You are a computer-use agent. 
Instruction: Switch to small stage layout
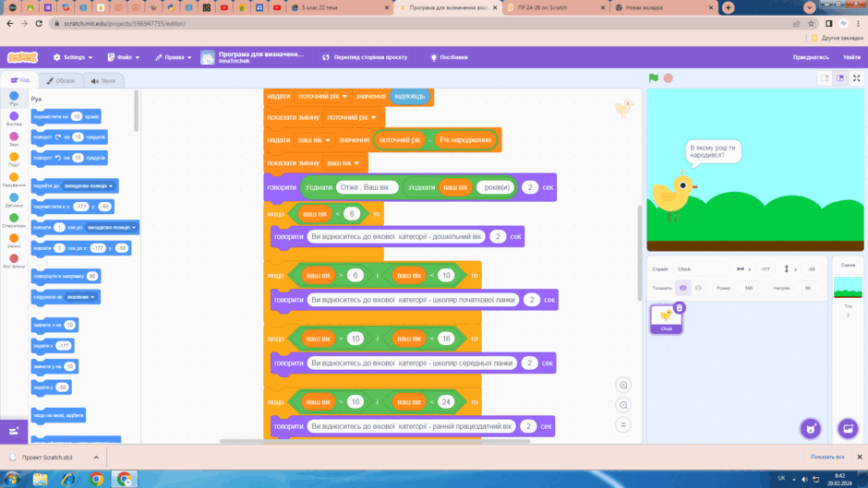[x=825, y=78]
